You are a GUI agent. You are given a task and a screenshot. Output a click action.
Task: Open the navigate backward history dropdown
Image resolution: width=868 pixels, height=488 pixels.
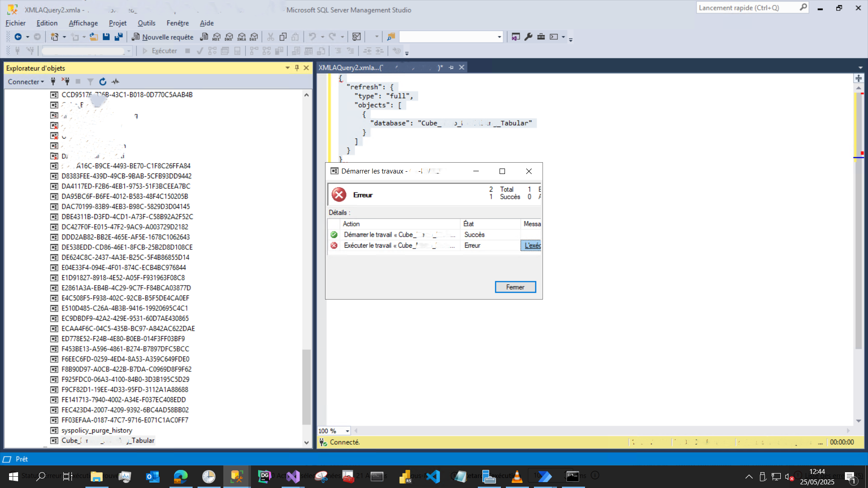[28, 37]
